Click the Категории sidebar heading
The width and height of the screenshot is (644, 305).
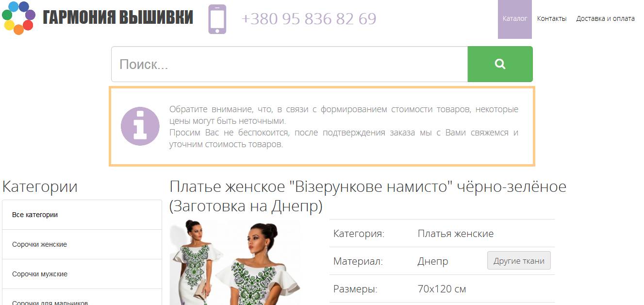tap(40, 186)
